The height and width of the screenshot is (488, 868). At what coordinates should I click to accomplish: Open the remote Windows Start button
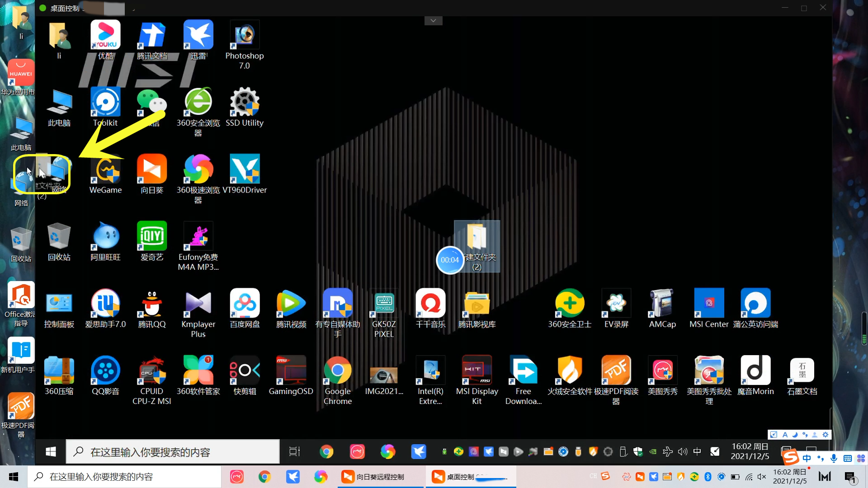coord(51,451)
